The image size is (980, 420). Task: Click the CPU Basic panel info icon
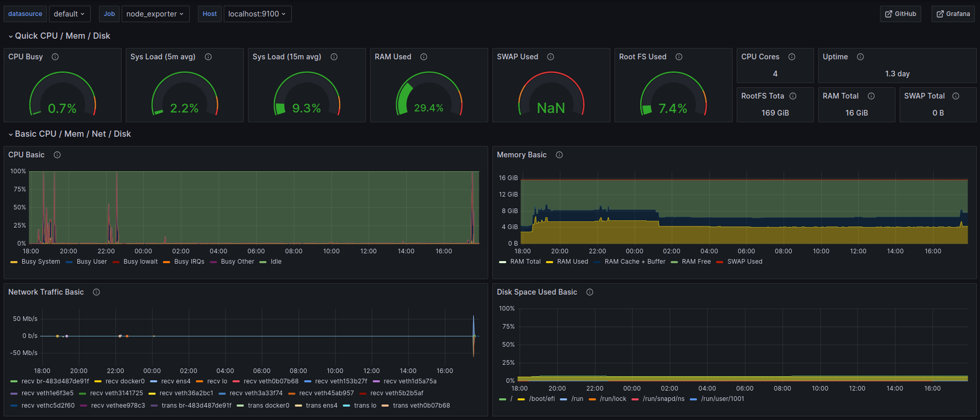57,155
